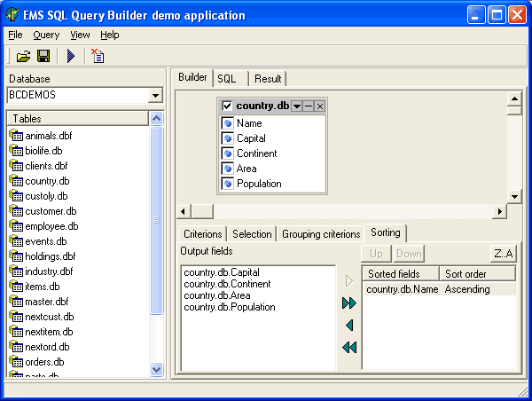Open the View menu

(80, 35)
